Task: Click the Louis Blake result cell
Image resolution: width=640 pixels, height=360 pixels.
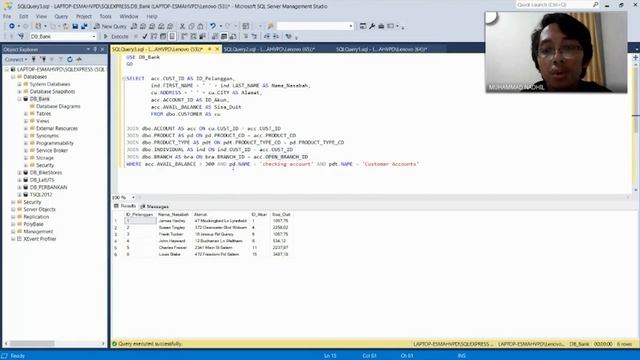Action: pyautogui.click(x=173, y=254)
